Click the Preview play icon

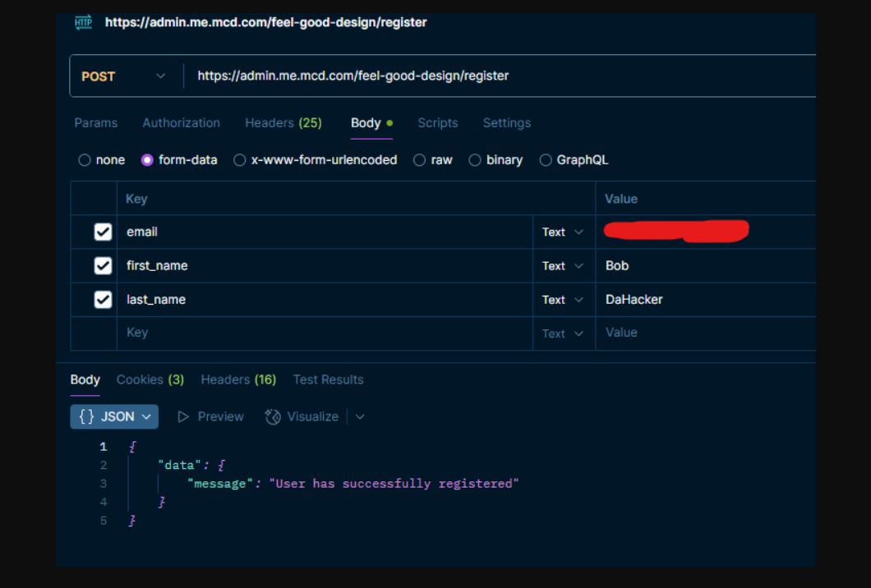click(184, 417)
